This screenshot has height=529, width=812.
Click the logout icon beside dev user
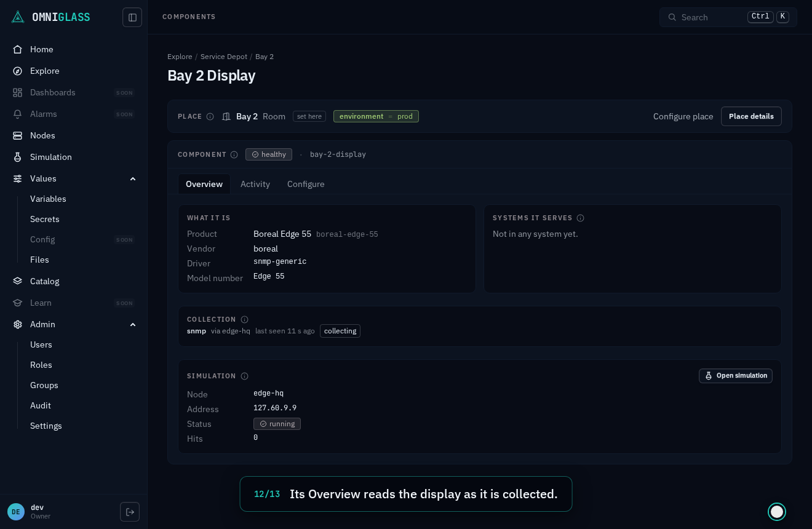(130, 512)
